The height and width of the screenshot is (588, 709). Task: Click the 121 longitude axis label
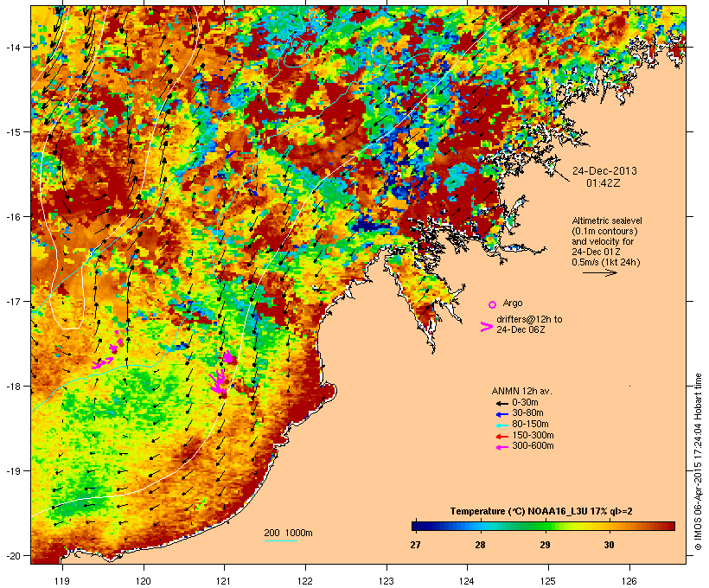(x=224, y=581)
